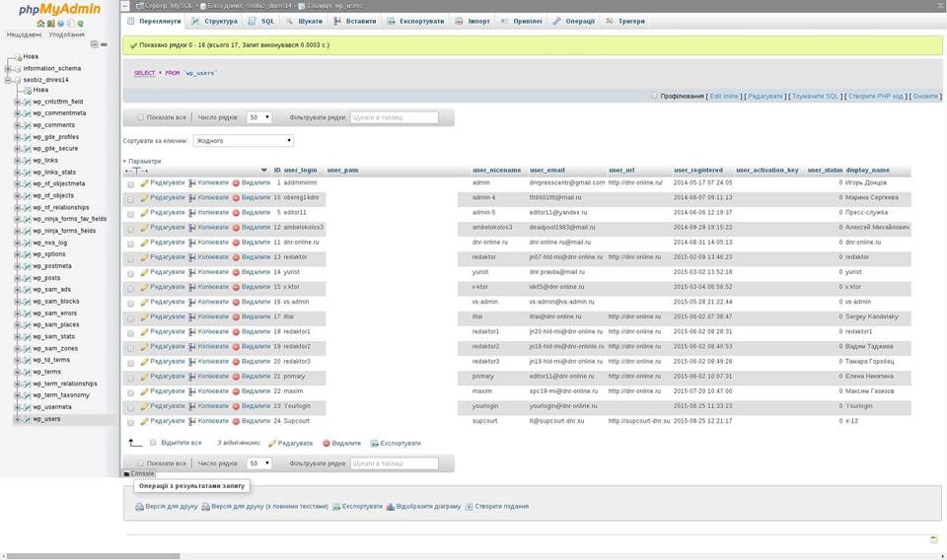Screen dimensions: 947x560
Task: Open the Операції tab
Action: [x=573, y=21]
